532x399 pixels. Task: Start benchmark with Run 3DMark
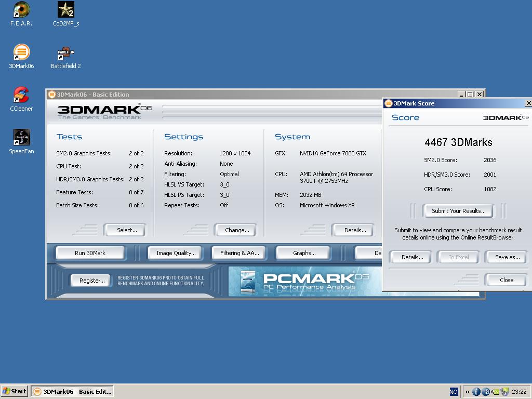90,253
